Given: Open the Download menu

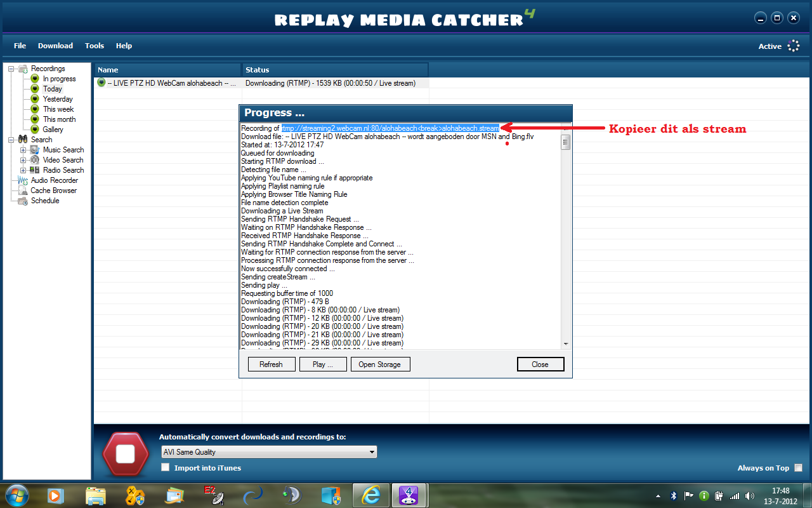Looking at the screenshot, I should 55,46.
